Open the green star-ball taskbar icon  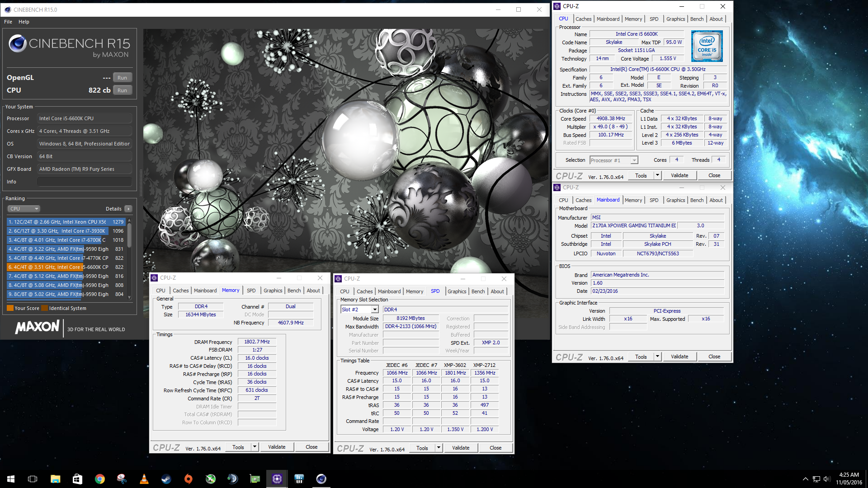(x=210, y=479)
